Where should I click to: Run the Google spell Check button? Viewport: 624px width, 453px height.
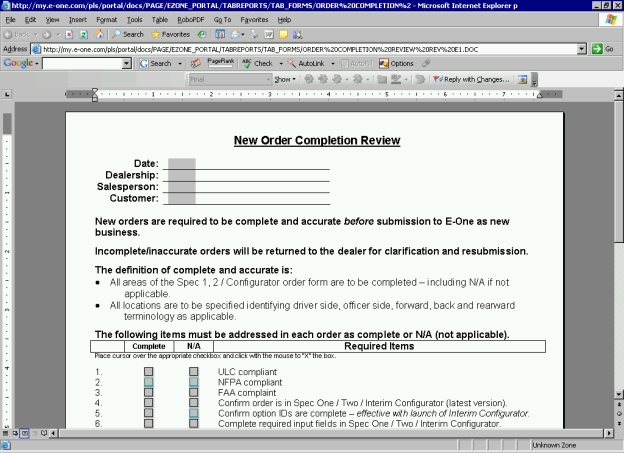pyautogui.click(x=257, y=63)
